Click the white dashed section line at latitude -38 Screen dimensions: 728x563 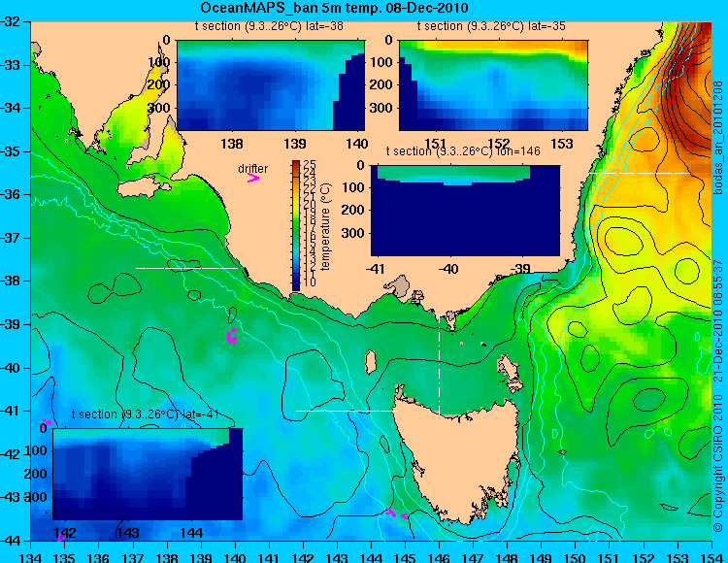click(186, 268)
